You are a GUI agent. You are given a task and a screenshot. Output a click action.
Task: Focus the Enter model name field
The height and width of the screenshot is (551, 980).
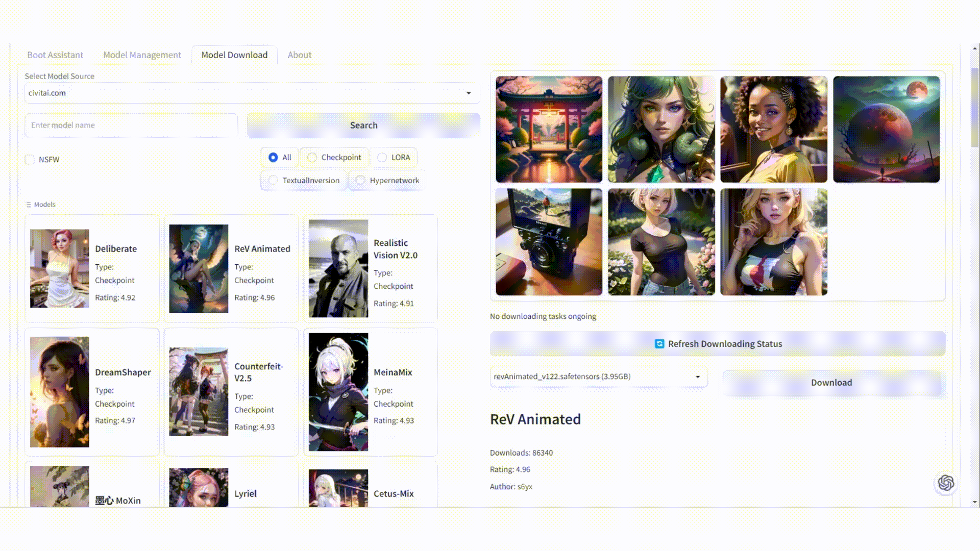[131, 126]
